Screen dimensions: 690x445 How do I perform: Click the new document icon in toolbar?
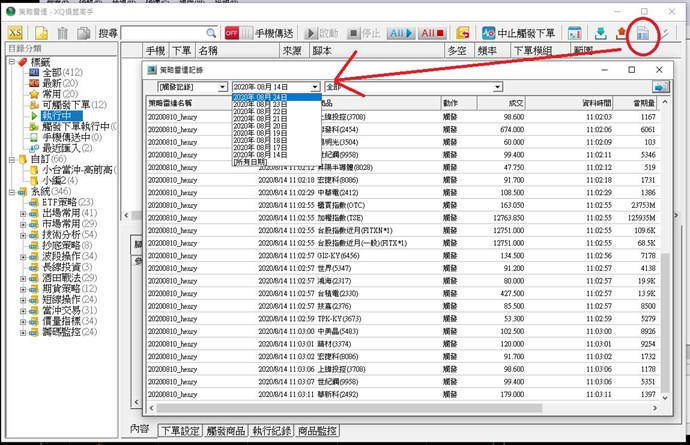pyautogui.click(x=39, y=33)
